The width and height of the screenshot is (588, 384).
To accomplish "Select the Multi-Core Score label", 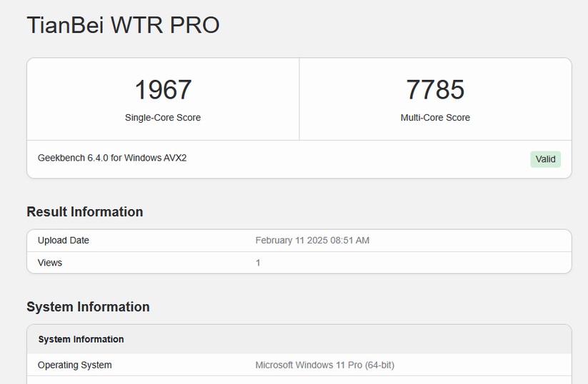I will point(435,118).
